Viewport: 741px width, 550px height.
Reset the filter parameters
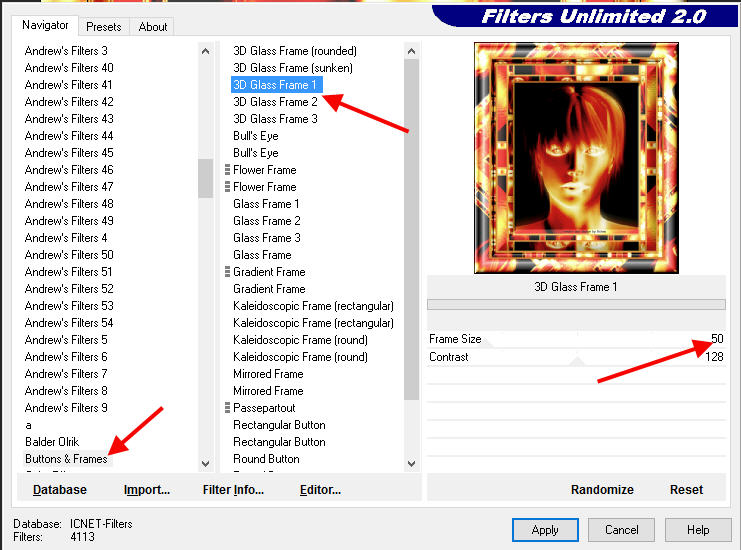tap(686, 490)
